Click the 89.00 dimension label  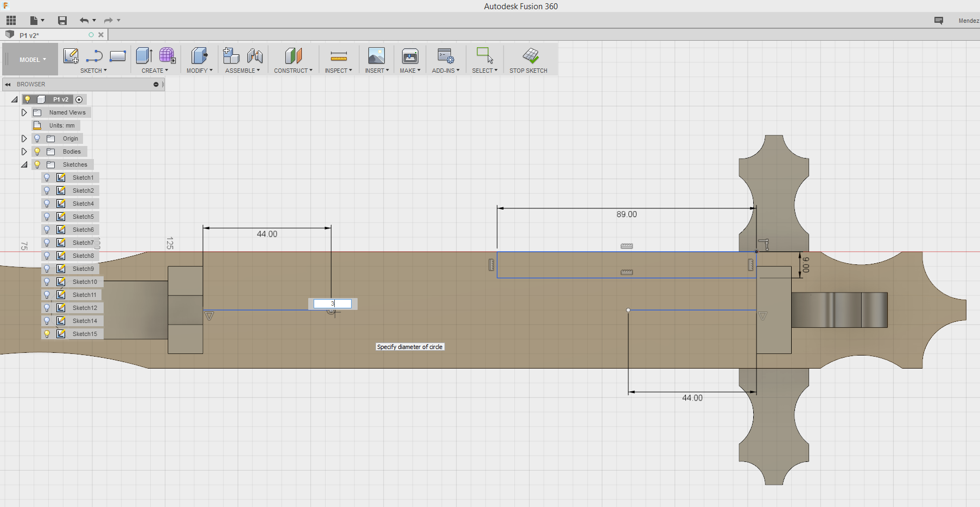tap(626, 214)
